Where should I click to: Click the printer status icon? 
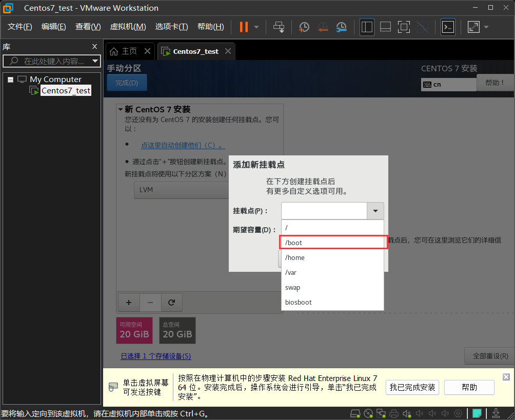[394, 413]
